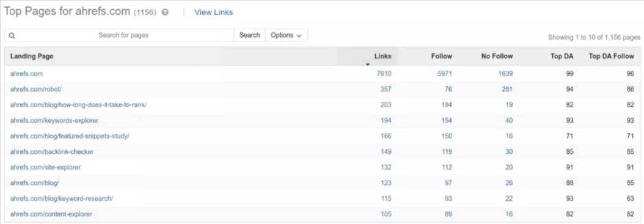
Task: Open the ahrefs.com/blog/ link
Action: [34, 183]
